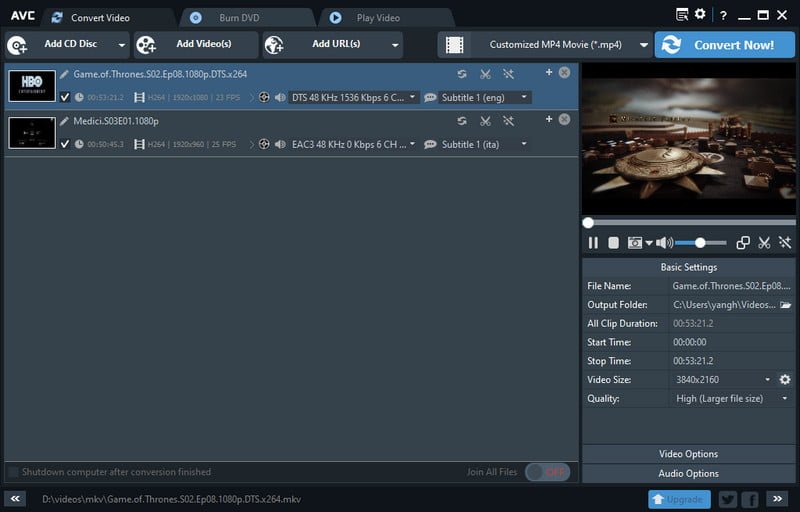Open the EAC3 48 KHz audio track dropdown
This screenshot has width=800, height=512.
[x=354, y=144]
